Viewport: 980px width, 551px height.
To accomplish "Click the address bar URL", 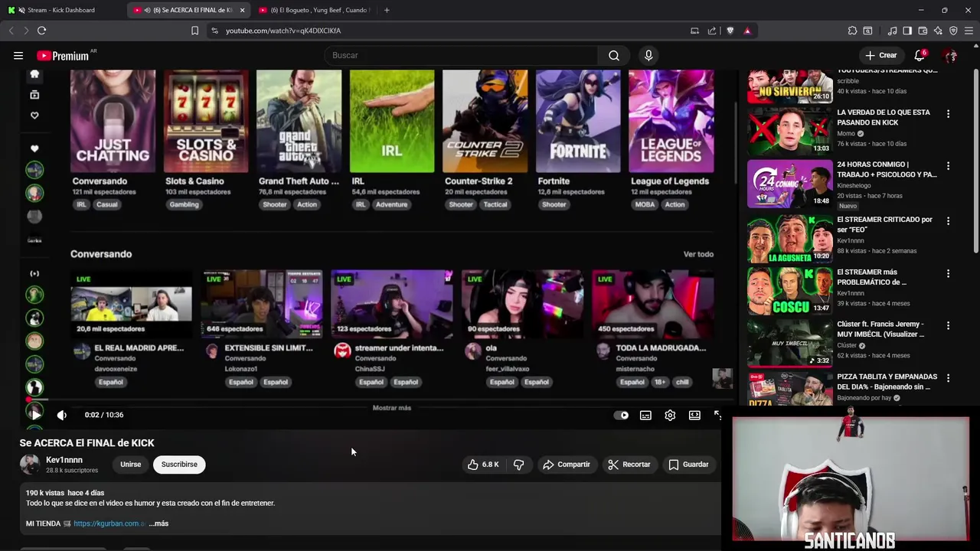I will [x=283, y=31].
